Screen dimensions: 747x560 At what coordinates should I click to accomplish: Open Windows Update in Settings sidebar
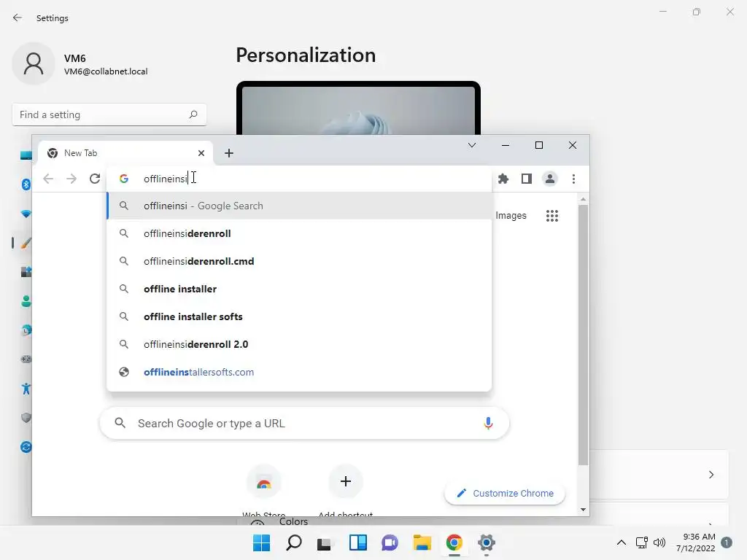point(26,447)
